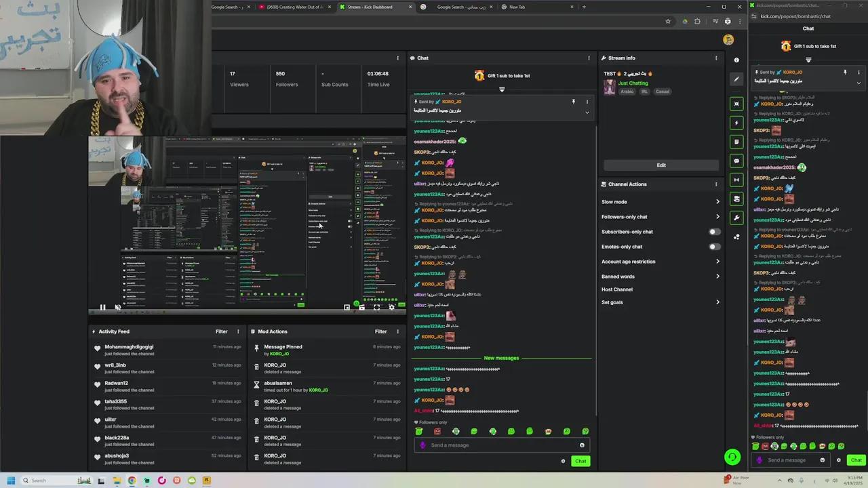Open the Chrome extensions puzzle icon

click(x=697, y=21)
